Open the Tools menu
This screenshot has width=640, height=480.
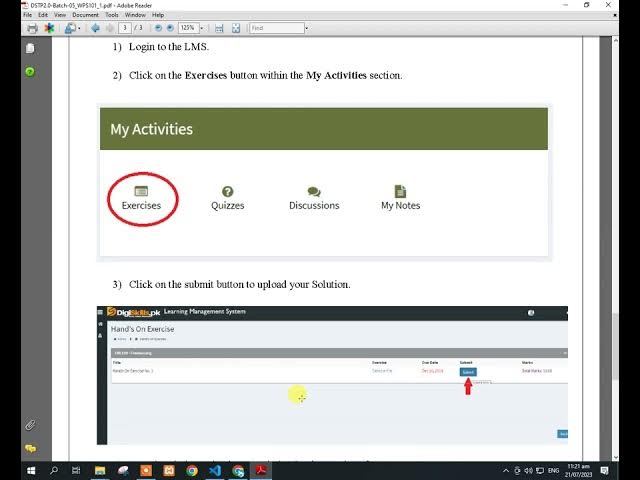coord(112,15)
